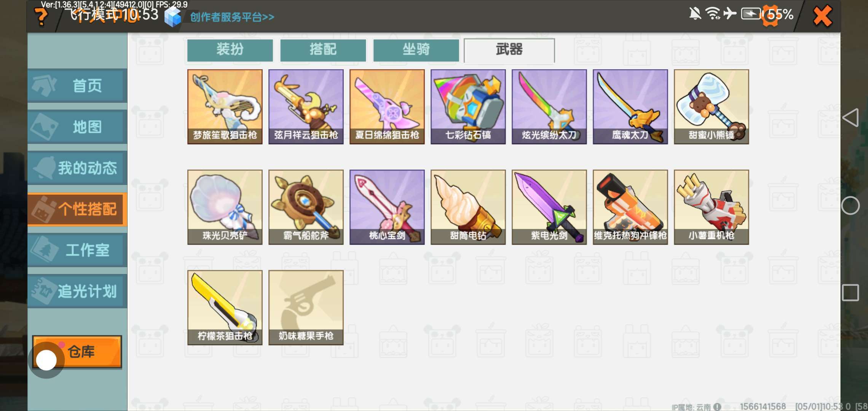Go to 首页 in the sidebar
The height and width of the screenshot is (411, 868).
(x=77, y=86)
